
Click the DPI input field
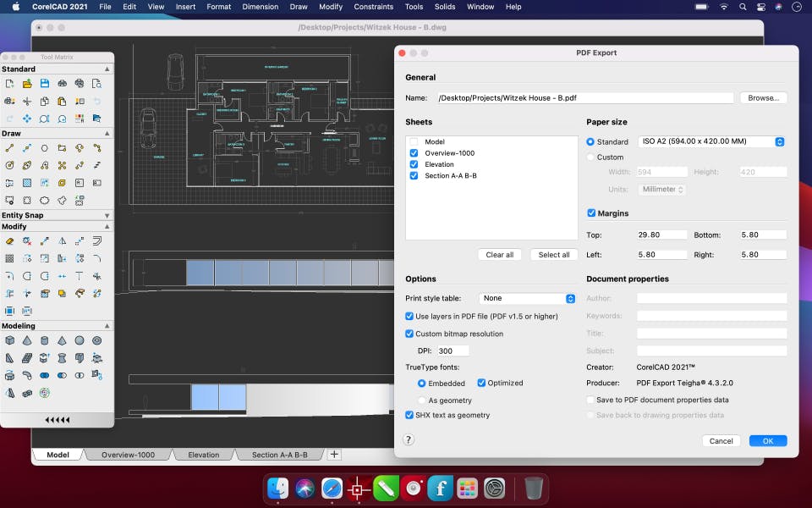pyautogui.click(x=453, y=351)
